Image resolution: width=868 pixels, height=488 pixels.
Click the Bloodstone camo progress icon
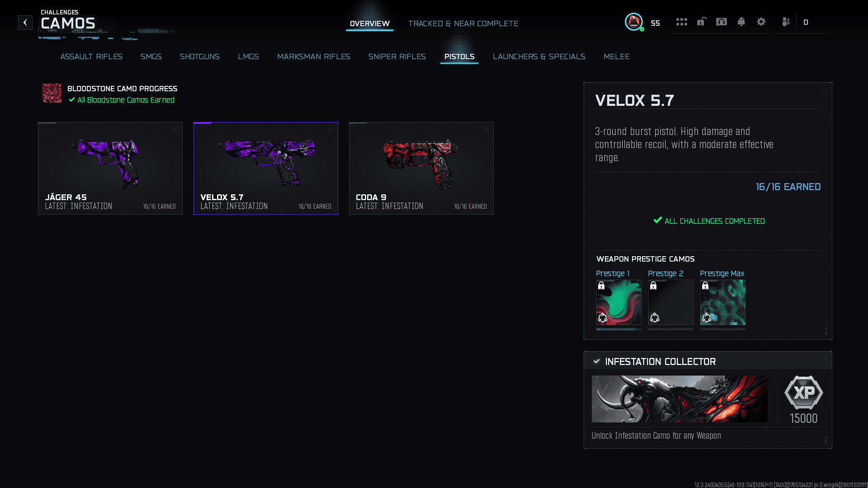(x=52, y=93)
